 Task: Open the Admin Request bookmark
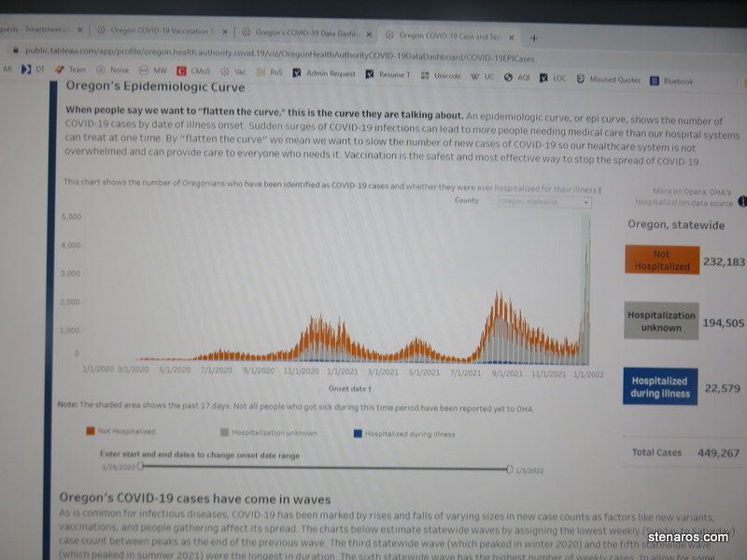click(x=324, y=73)
